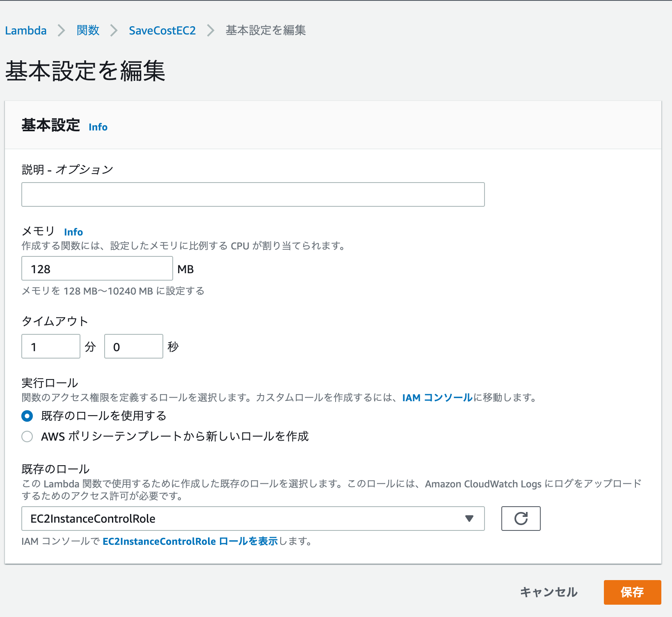
Task: Select AWS ポリシーテンプレートから新しいロールを作成 radio
Action: (27, 436)
